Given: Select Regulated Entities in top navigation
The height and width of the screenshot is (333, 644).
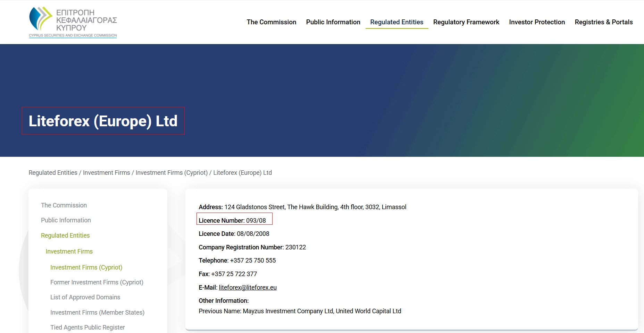Looking at the screenshot, I should click(397, 22).
